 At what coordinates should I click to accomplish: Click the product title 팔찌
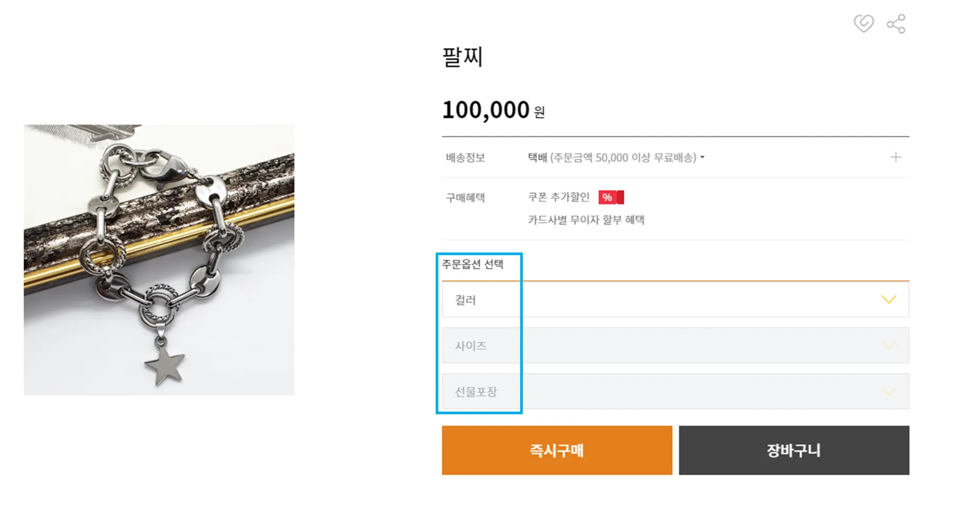pos(462,57)
